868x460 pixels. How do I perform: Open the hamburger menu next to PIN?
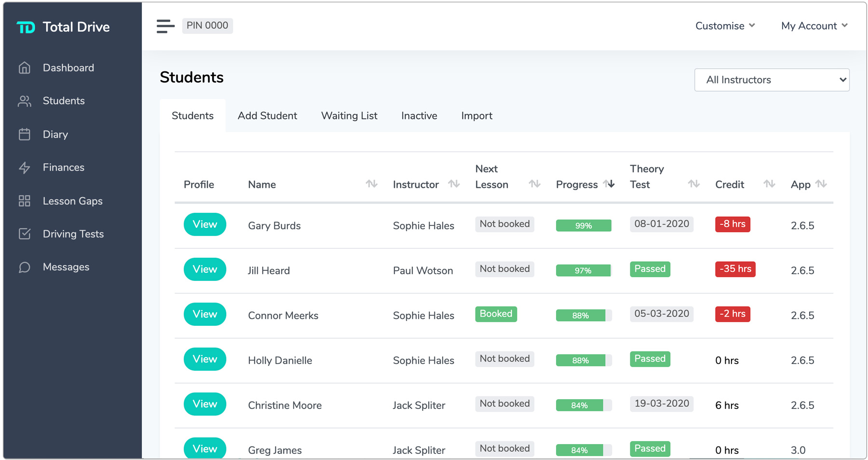coord(165,26)
